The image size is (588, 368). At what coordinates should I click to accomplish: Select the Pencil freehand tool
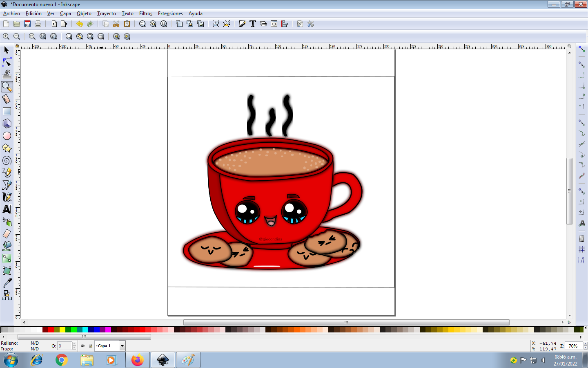tap(7, 173)
